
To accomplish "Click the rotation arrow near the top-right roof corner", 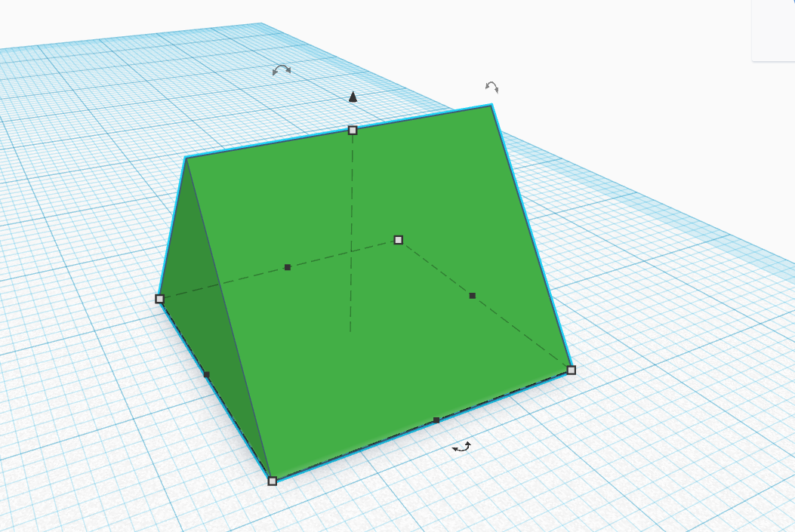I will [x=491, y=87].
